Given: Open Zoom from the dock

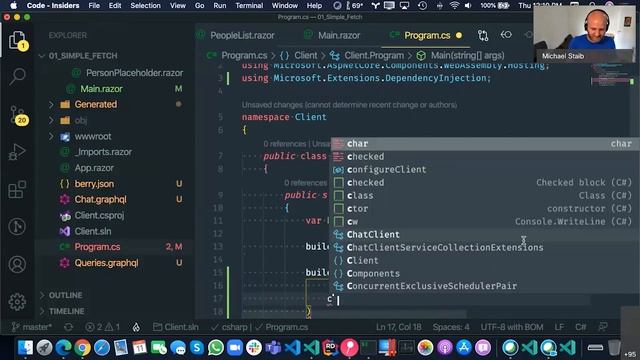Looking at the screenshot, I should pyautogui.click(x=235, y=348).
